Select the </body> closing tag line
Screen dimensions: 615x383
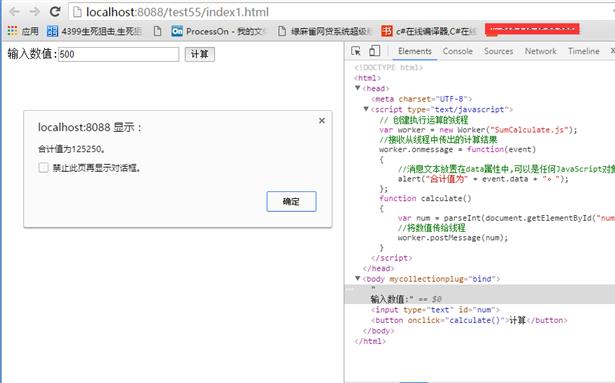pos(378,331)
